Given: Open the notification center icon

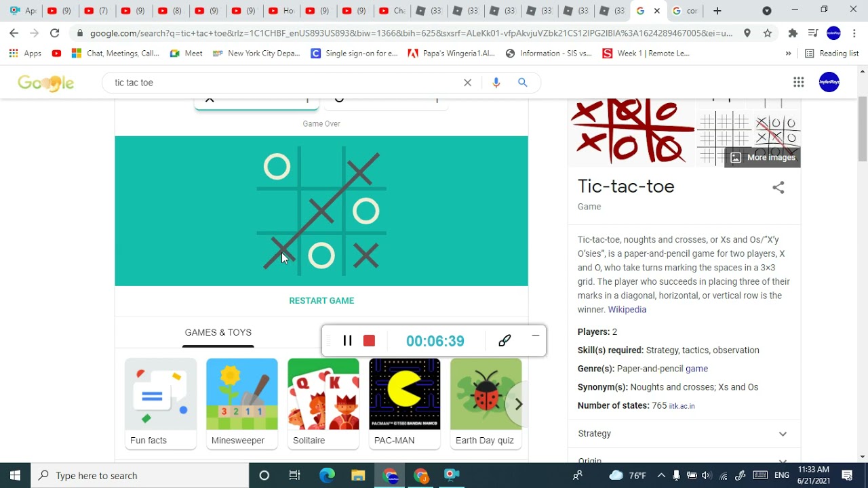Looking at the screenshot, I should coord(847,475).
